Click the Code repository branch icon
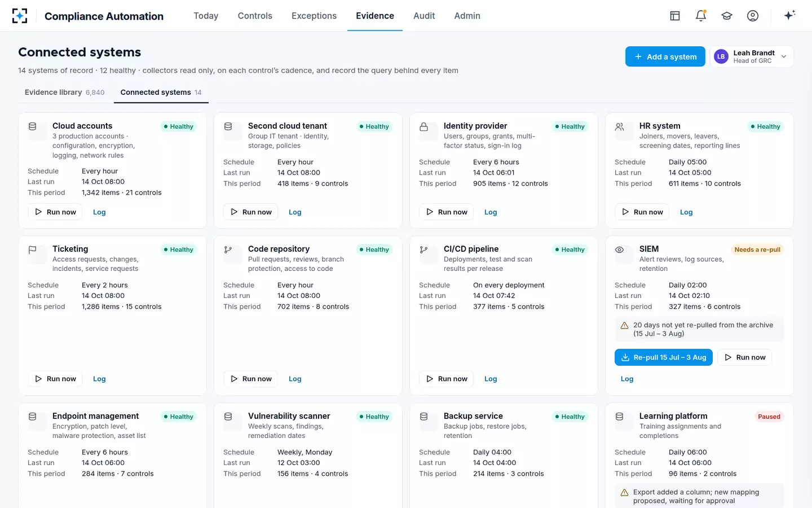Screen dimensions: 812x508 pos(228,250)
